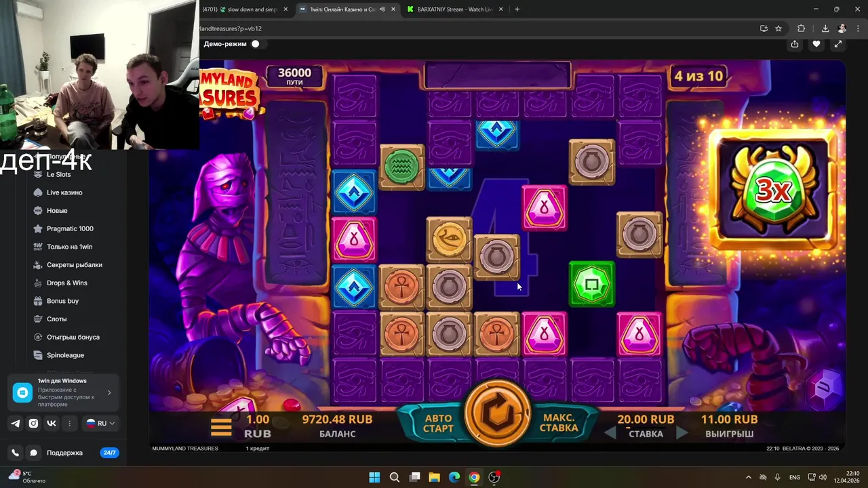
Task: Close the BARXATNIY Stream tab
Action: click(501, 9)
